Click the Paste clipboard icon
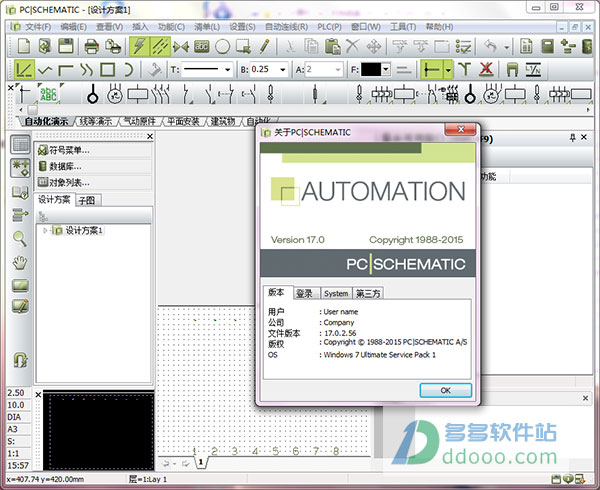Screen dimensions: 600x490 (x=333, y=46)
